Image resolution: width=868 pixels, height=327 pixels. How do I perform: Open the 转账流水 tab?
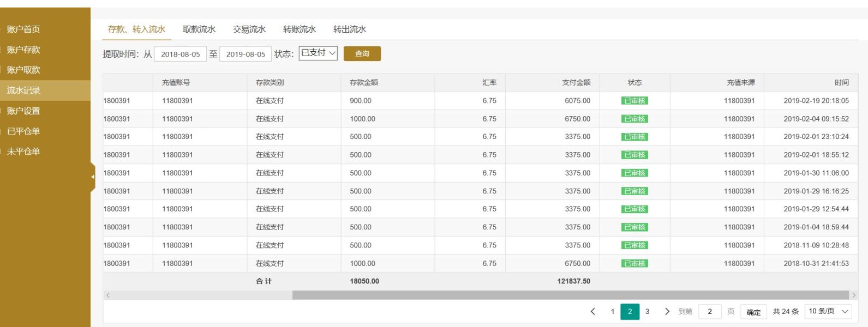[300, 29]
